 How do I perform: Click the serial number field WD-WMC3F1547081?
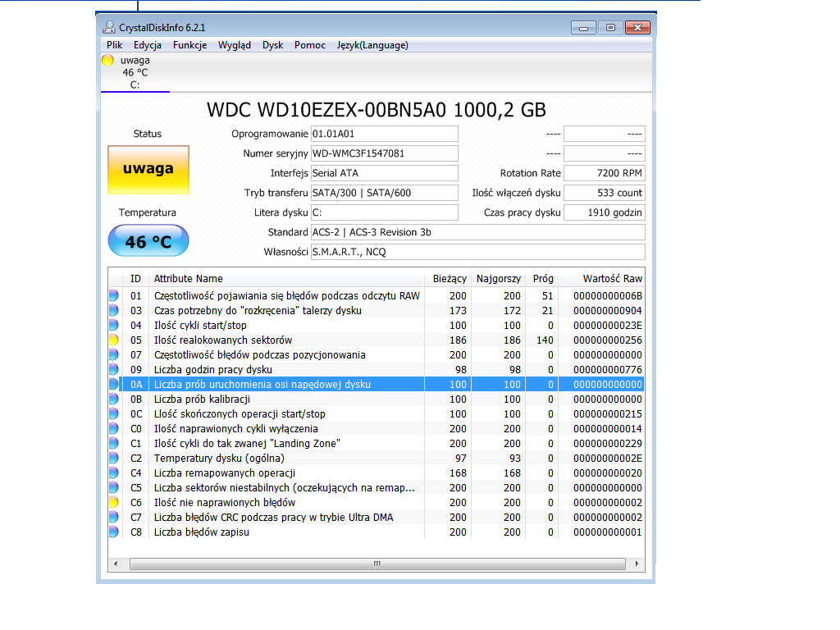[x=385, y=153]
